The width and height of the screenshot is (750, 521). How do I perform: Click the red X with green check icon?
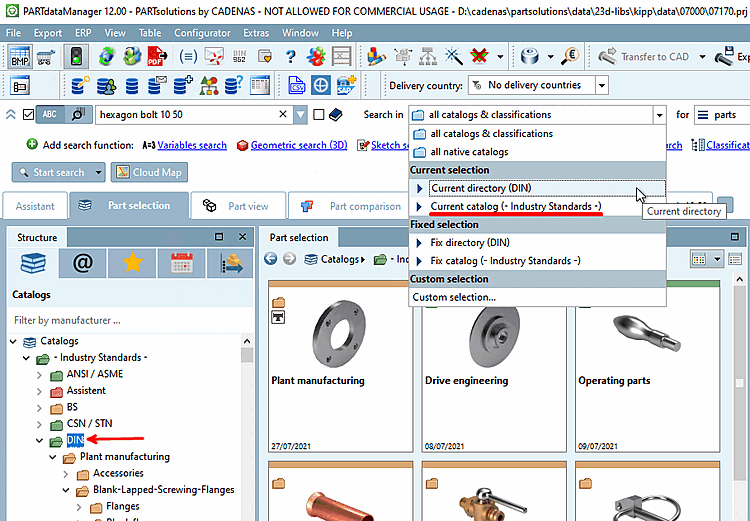[479, 56]
